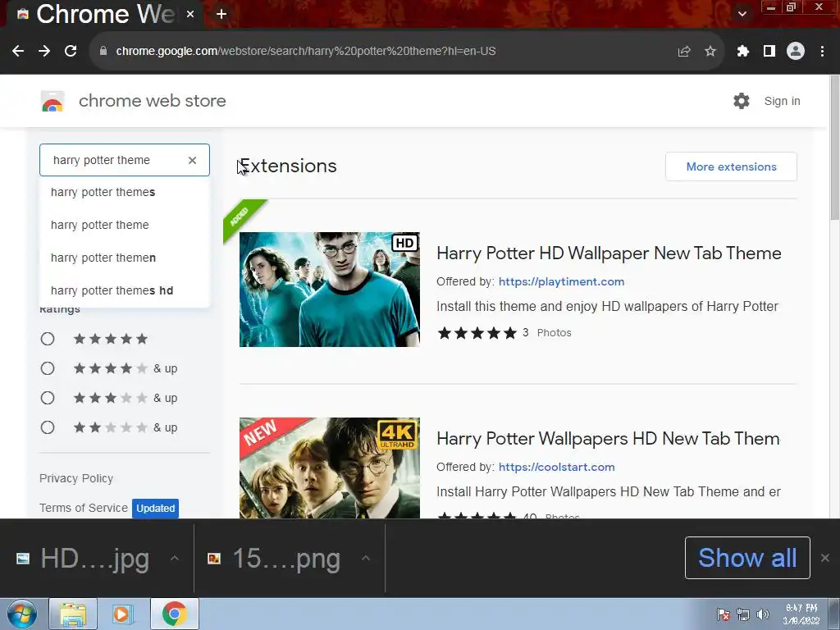Click the first result's star rating
840x630 pixels.
tap(477, 333)
